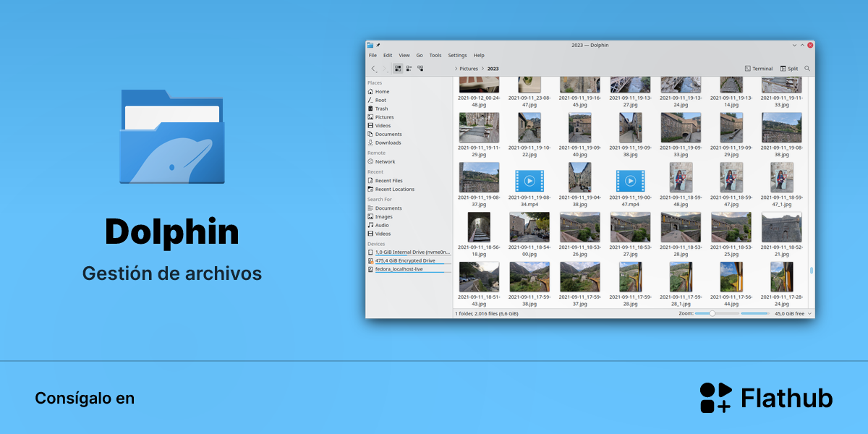Open the Tools menu
Viewport: 868px width, 434px height.
[435, 55]
